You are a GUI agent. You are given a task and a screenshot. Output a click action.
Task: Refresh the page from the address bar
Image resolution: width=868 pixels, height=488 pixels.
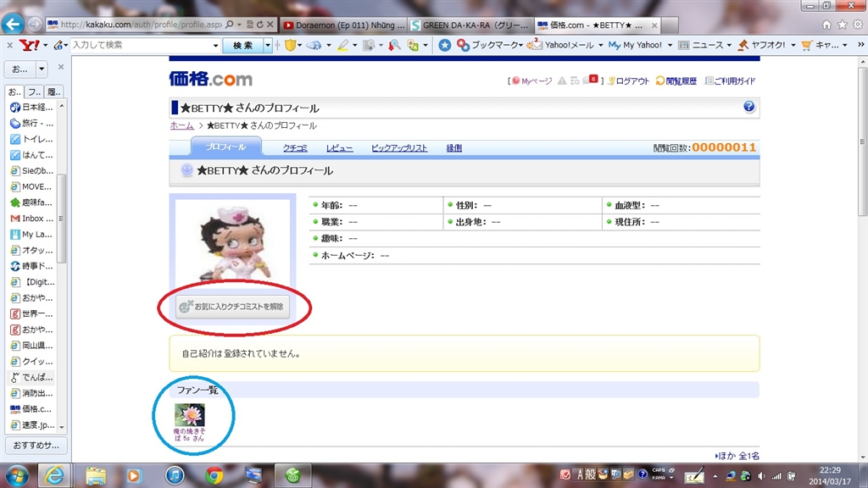tap(259, 25)
